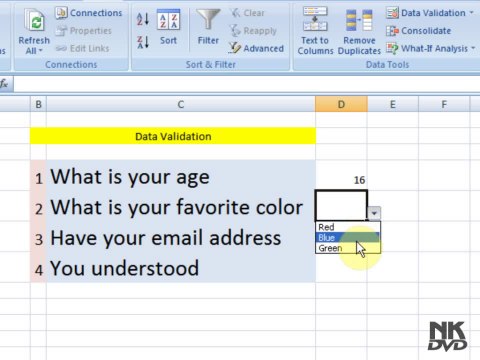Select column D header
The image size is (480, 360).
341,104
